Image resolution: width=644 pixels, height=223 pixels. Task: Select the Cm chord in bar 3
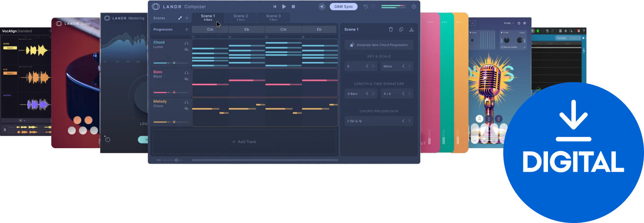tap(283, 29)
